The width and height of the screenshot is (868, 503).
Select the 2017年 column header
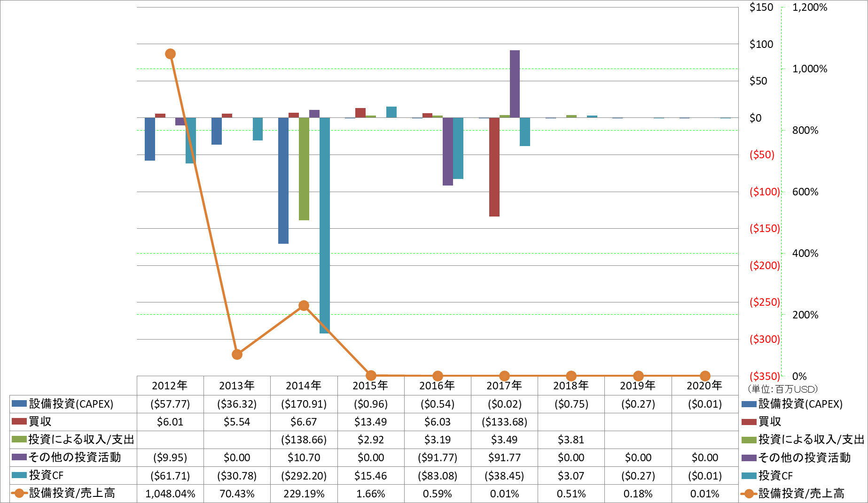[x=504, y=386]
